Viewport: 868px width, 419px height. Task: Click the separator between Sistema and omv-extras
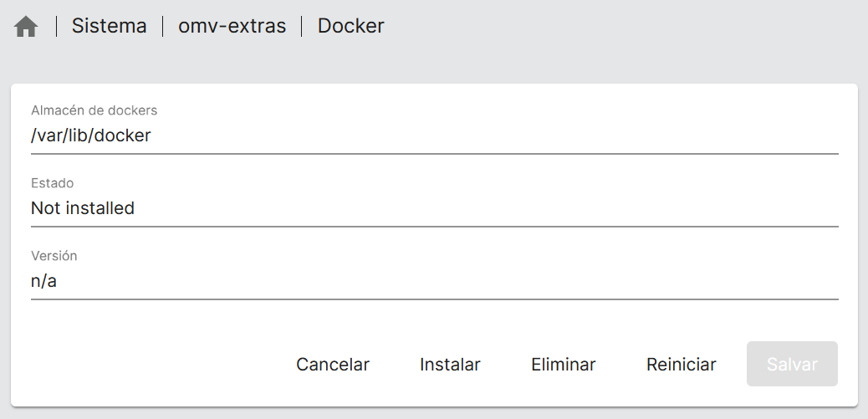(162, 26)
